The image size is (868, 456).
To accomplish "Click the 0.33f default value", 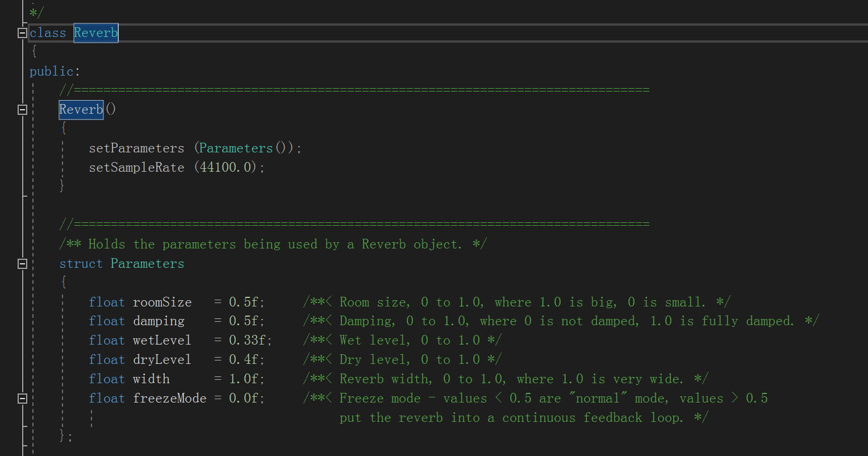I will [250, 341].
